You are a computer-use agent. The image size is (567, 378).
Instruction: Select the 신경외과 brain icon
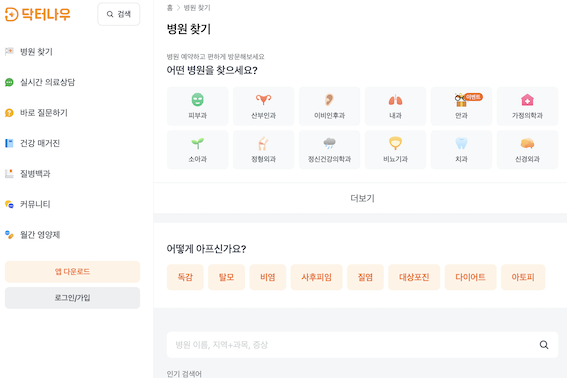click(527, 143)
